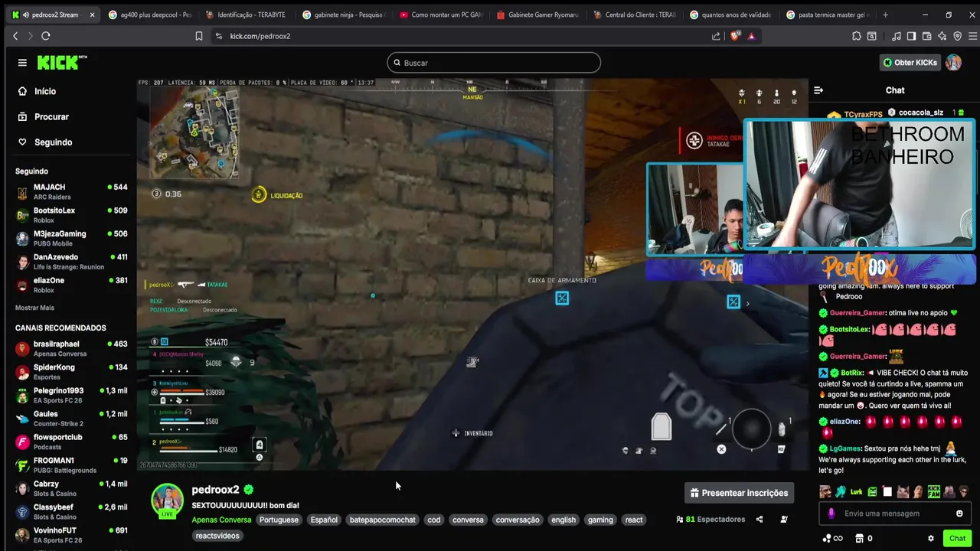Go back in browser history
The image size is (980, 551).
(x=15, y=36)
